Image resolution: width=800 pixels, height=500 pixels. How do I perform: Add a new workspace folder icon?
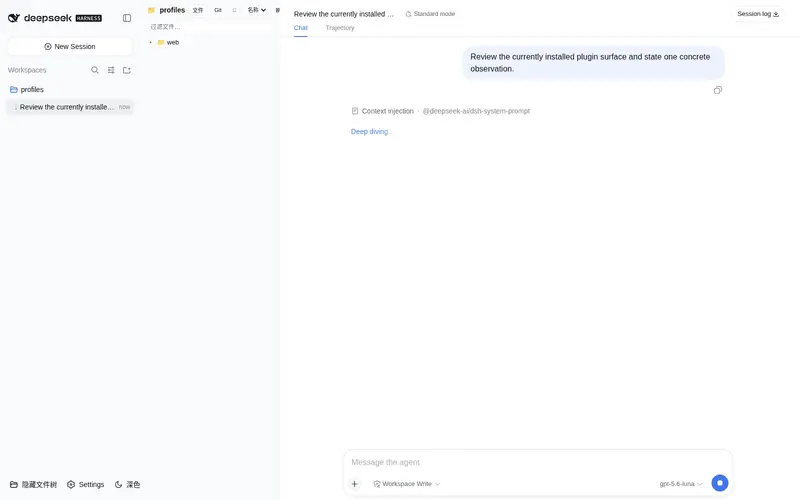[x=127, y=70]
